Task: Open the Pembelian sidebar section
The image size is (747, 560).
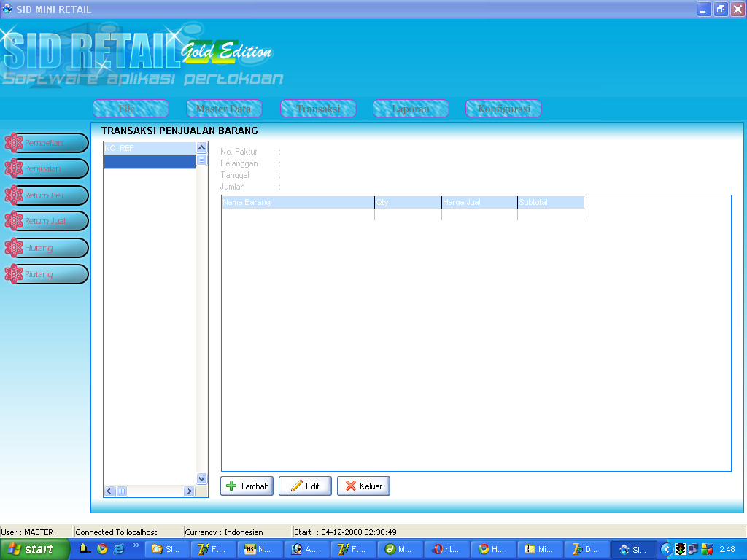Action: 47,143
